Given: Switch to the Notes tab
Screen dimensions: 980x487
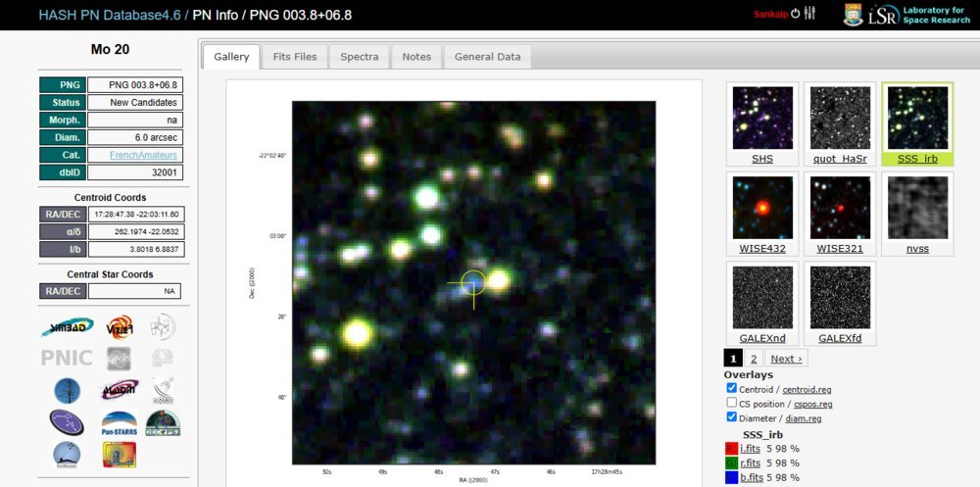Looking at the screenshot, I should tap(416, 56).
